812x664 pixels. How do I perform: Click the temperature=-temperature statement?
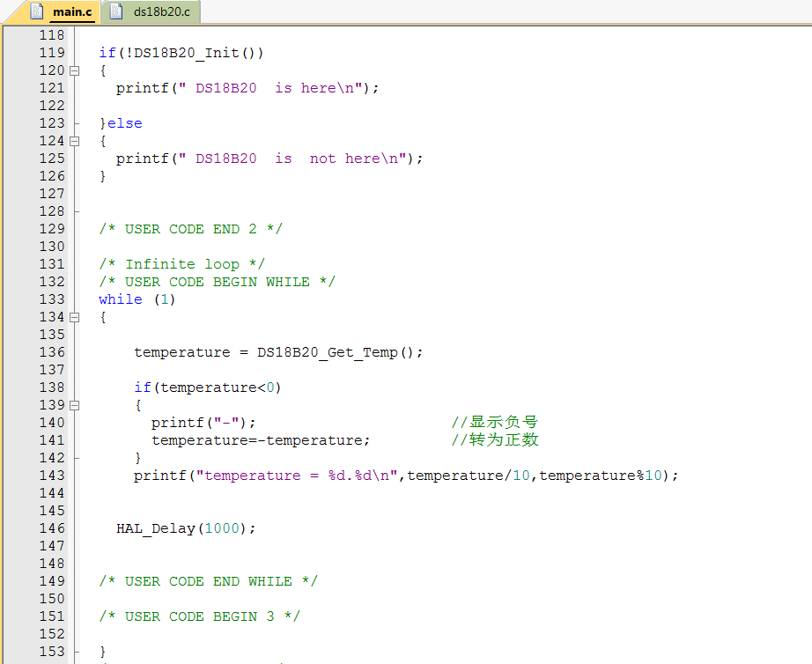(261, 440)
